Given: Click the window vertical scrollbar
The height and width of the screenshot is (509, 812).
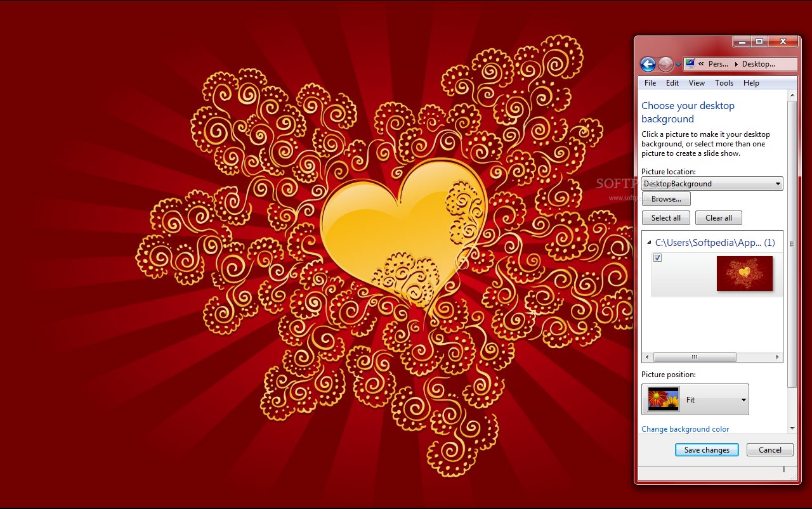Looking at the screenshot, I should coord(792,244).
